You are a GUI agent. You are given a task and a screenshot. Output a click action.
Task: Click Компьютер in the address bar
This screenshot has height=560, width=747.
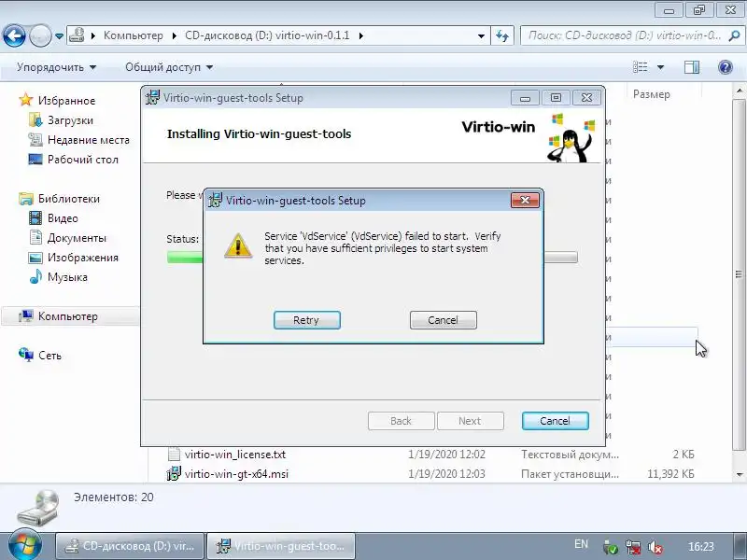pyautogui.click(x=134, y=35)
